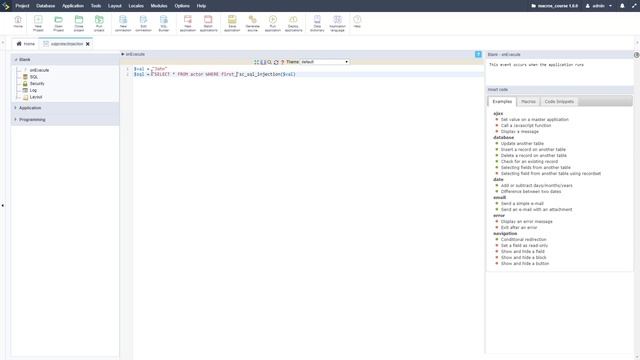Click 'Send a simple e-mail' example
640x360 pixels.
(522, 204)
